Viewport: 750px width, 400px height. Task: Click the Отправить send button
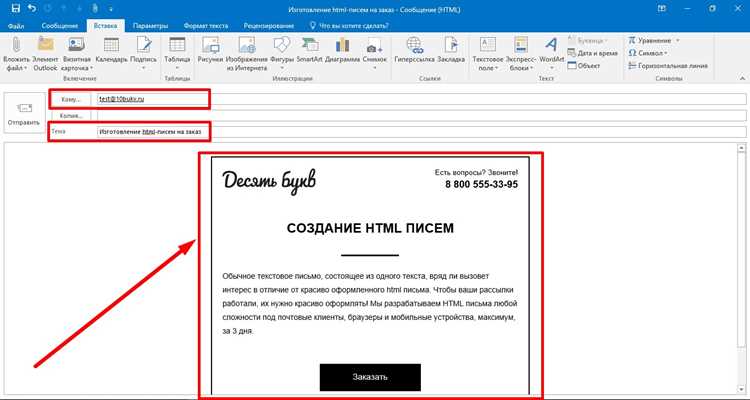click(x=24, y=113)
